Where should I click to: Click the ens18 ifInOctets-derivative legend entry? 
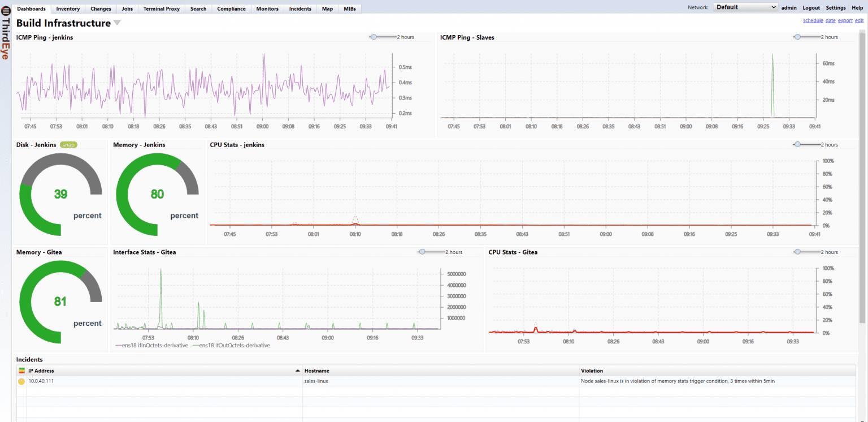[x=151, y=346]
